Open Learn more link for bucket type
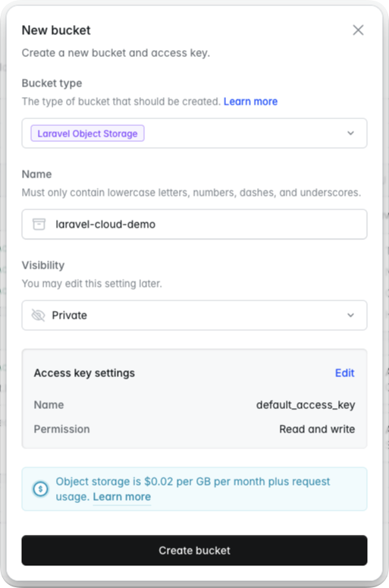 250,102
